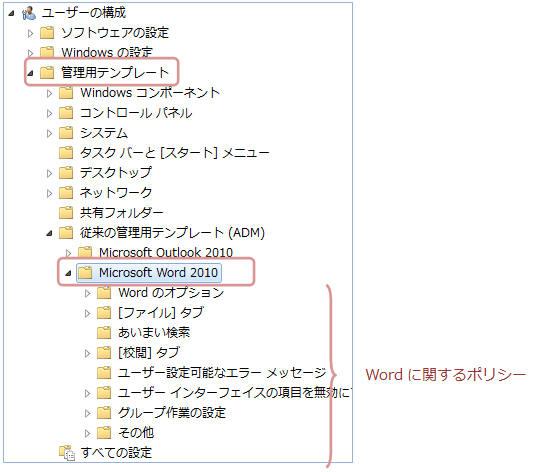Click the その他 folder icon
The image size is (544, 472).
point(104,433)
